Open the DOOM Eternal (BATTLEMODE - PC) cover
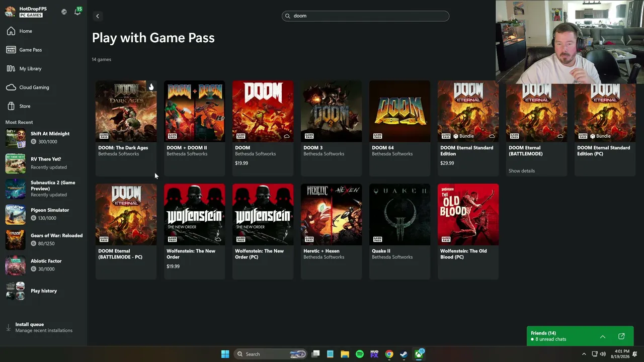644x362 pixels. point(126,215)
